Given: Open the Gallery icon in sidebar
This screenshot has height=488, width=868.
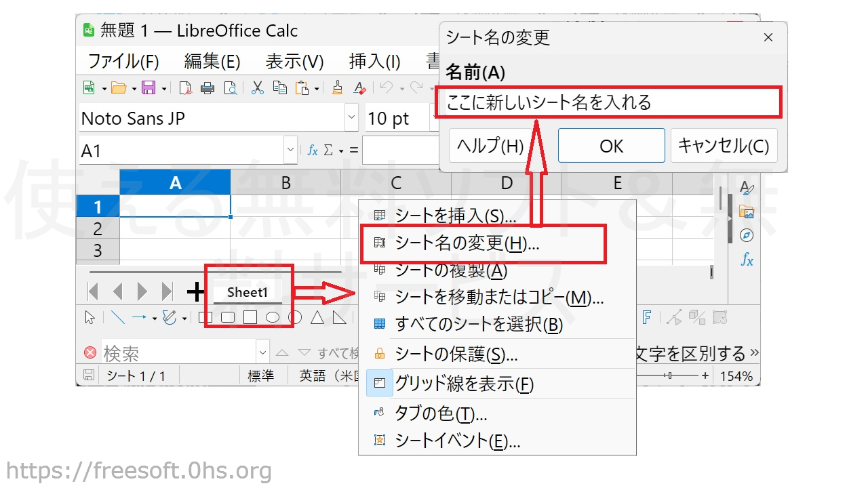Looking at the screenshot, I should tap(747, 212).
